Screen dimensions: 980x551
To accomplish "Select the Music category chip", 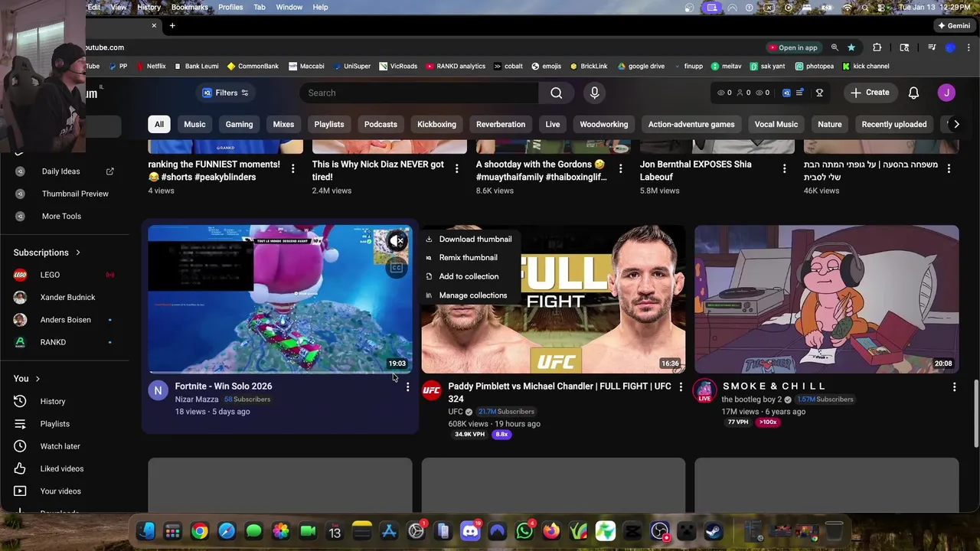I will tap(194, 124).
